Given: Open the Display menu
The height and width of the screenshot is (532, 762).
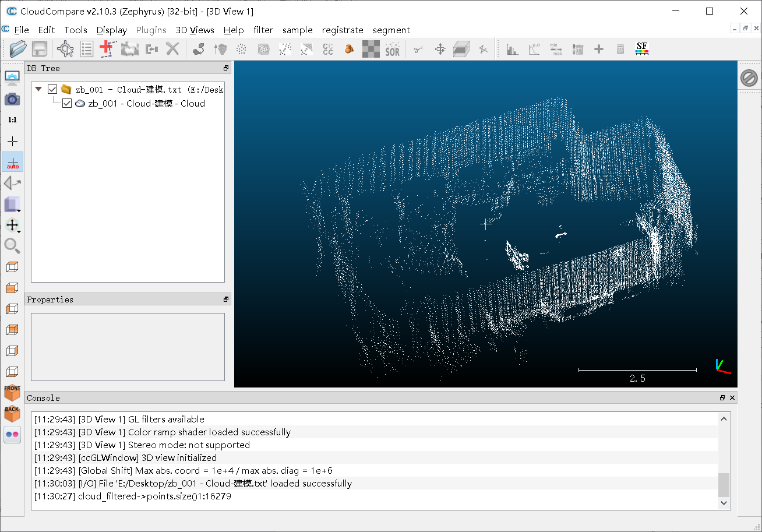Looking at the screenshot, I should click(x=112, y=30).
